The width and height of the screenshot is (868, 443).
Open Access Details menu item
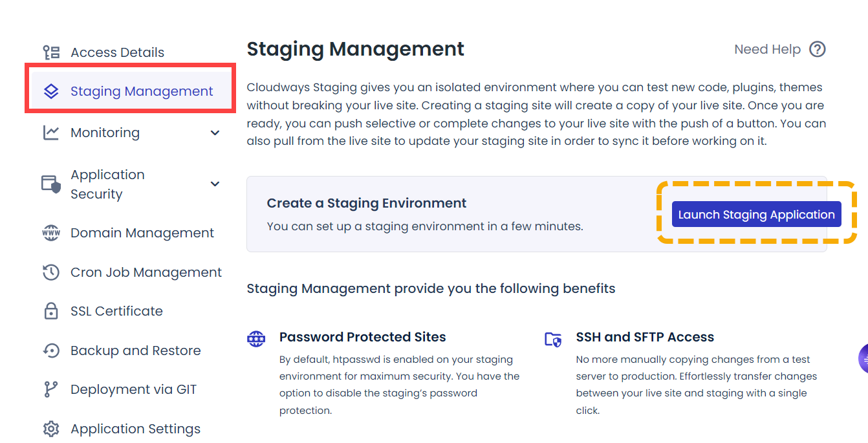[x=117, y=52]
